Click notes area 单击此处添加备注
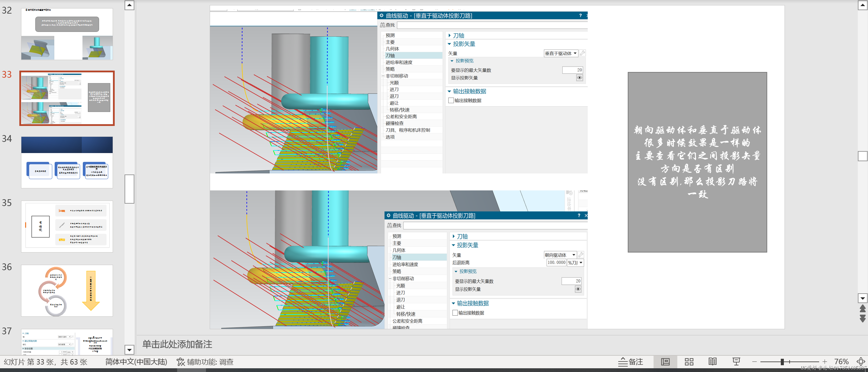This screenshot has width=868, height=372. click(177, 344)
